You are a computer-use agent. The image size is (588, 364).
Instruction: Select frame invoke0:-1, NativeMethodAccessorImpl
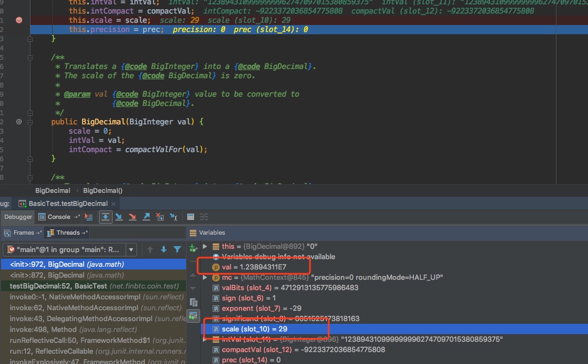click(94, 297)
